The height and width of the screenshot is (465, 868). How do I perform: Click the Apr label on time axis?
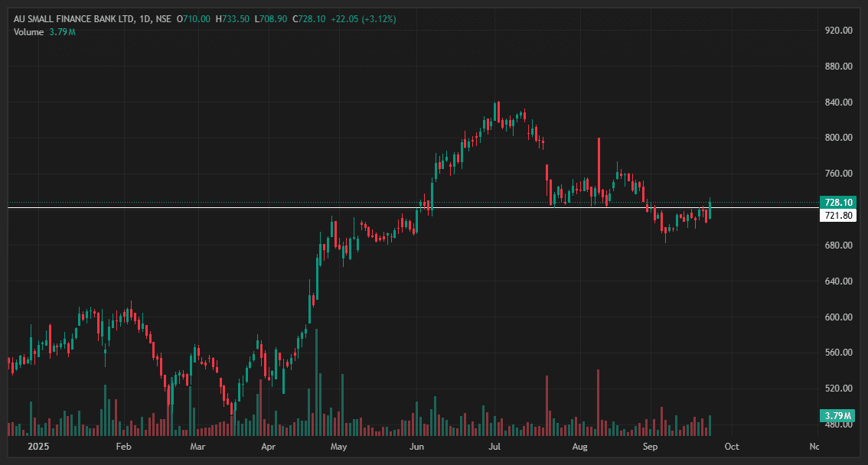(268, 447)
